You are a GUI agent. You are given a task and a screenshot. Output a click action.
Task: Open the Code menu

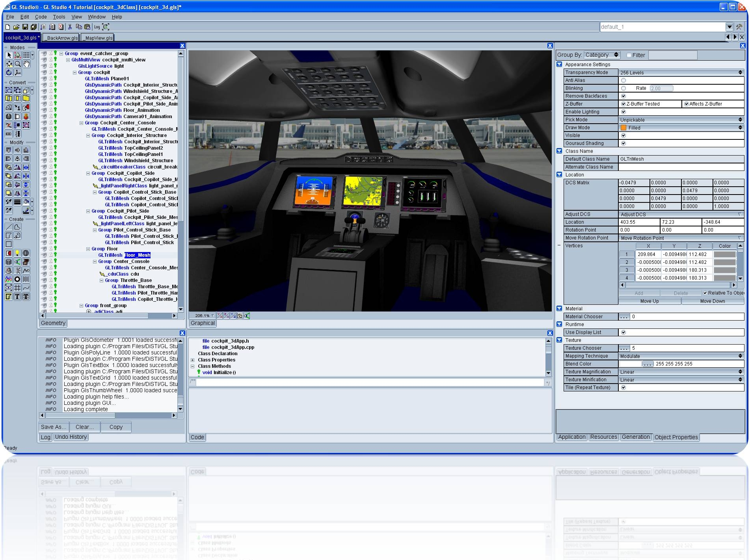tap(41, 17)
